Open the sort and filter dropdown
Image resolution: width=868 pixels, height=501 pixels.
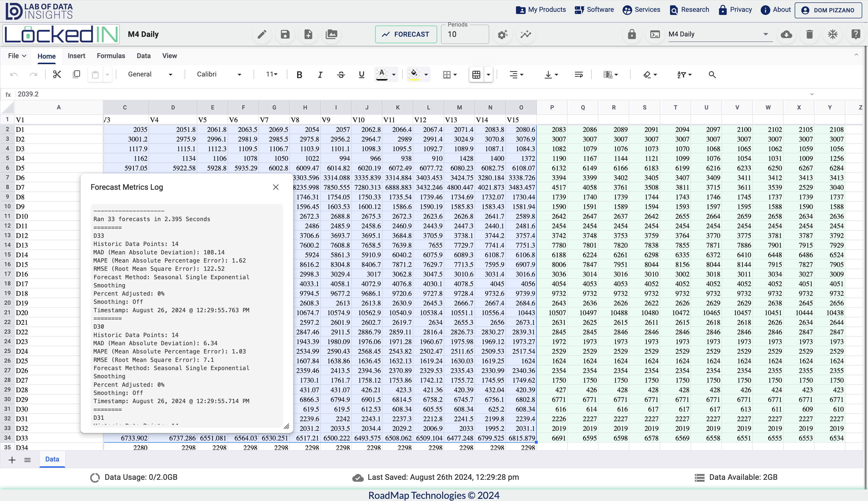pyautogui.click(x=684, y=75)
